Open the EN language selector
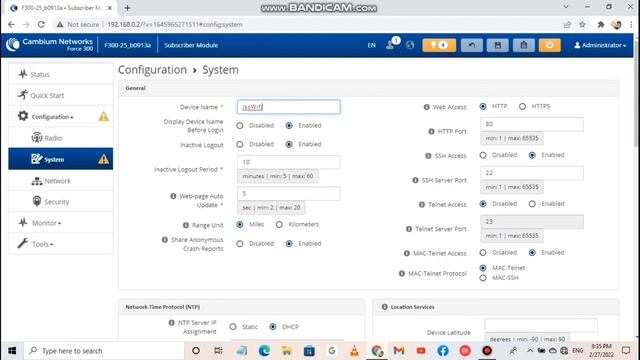The width and height of the screenshot is (640, 360). (x=371, y=45)
